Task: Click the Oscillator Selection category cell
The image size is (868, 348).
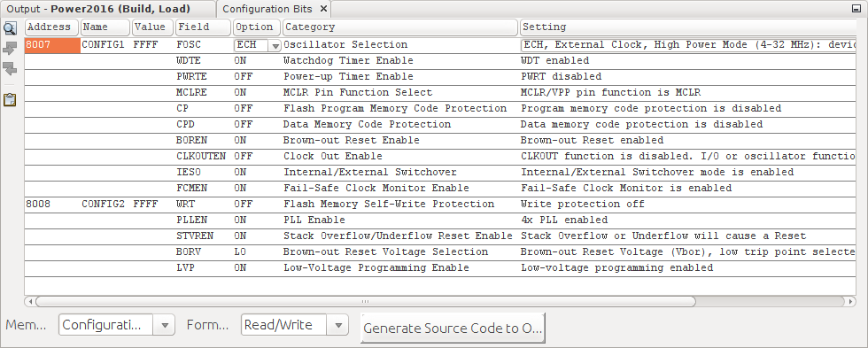Action: (346, 45)
